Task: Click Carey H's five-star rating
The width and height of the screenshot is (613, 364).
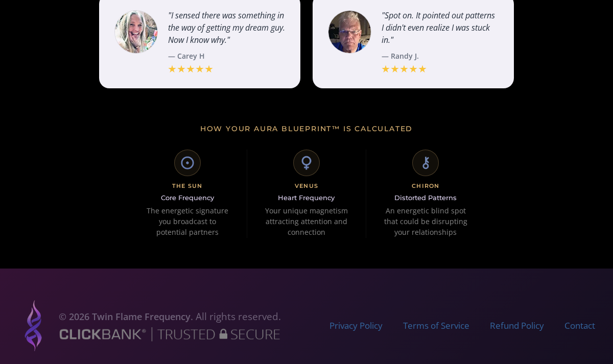Action: click(x=191, y=69)
